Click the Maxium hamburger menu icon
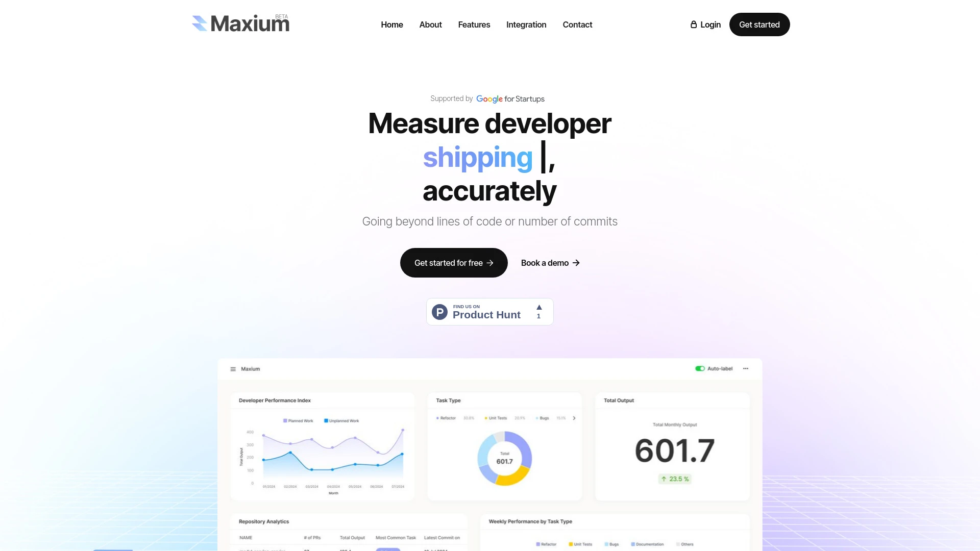 coord(234,369)
